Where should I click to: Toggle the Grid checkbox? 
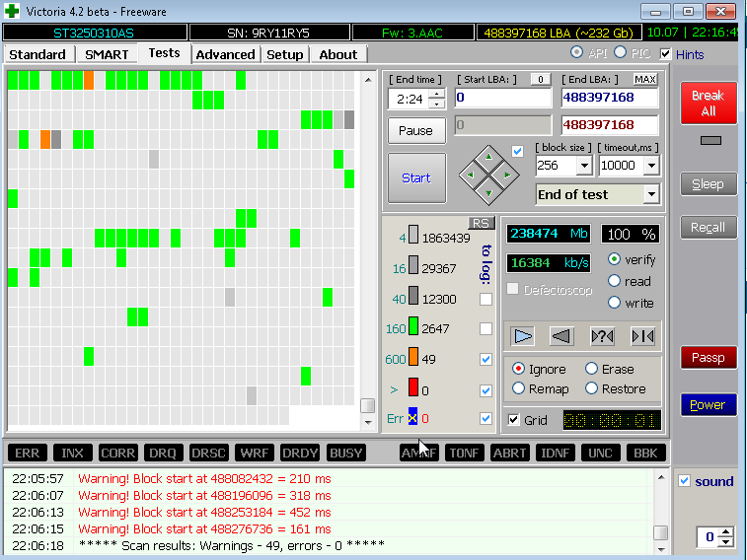(513, 420)
